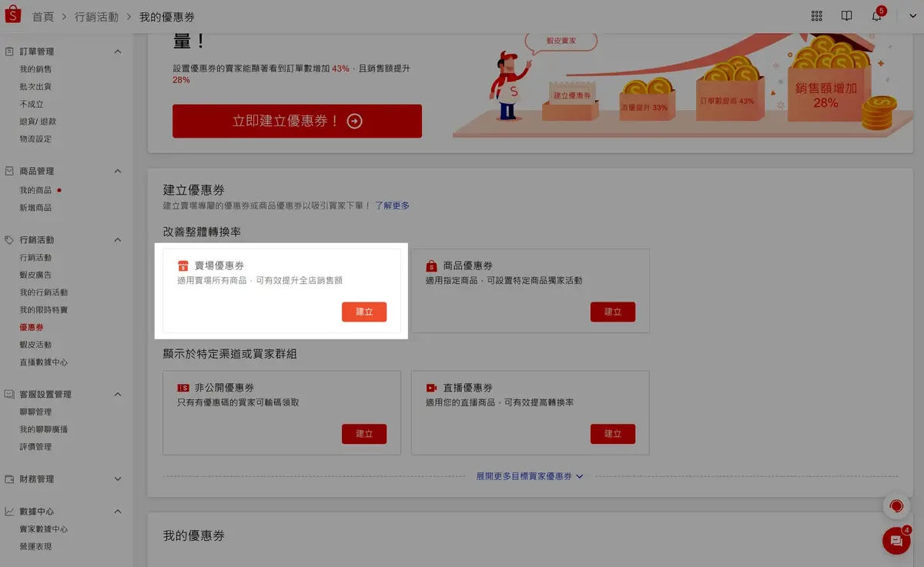Open 聊聊管理 in sidebar
Image resolution: width=924 pixels, height=567 pixels.
coord(36,412)
